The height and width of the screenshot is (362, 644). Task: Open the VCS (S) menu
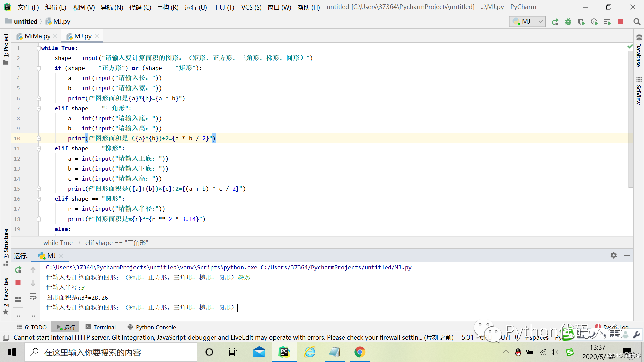point(251,7)
